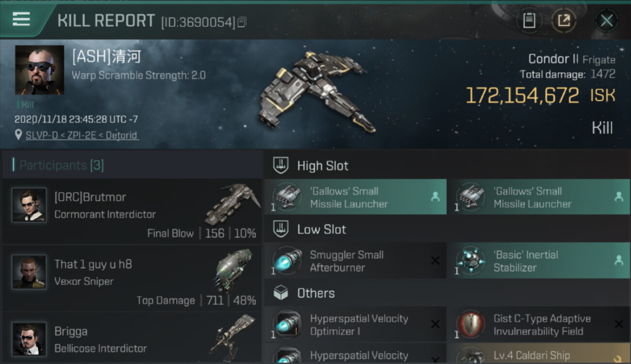Close the kill report window
This screenshot has width=631, height=364.
pos(607,20)
